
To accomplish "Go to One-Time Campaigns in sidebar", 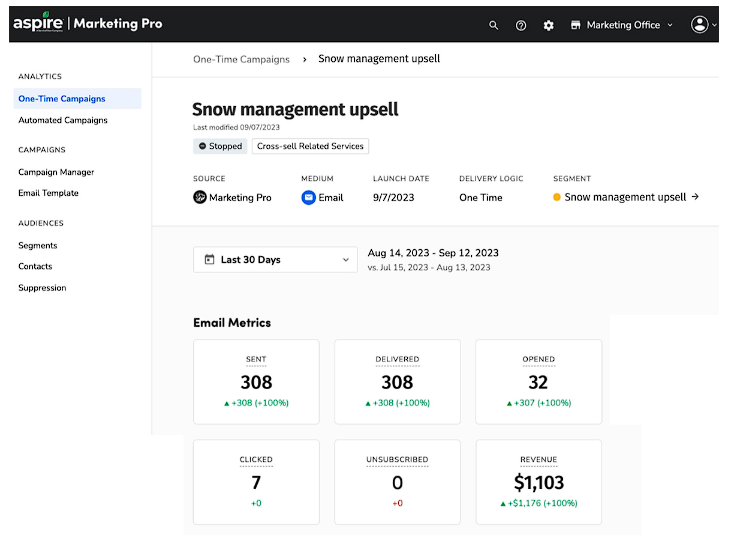I will click(x=77, y=98).
